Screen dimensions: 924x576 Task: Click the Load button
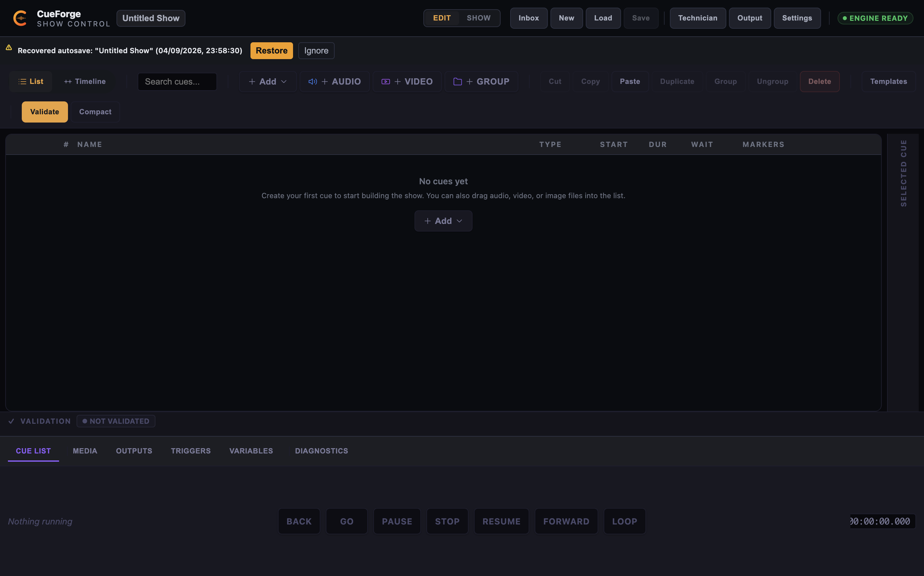click(x=603, y=18)
